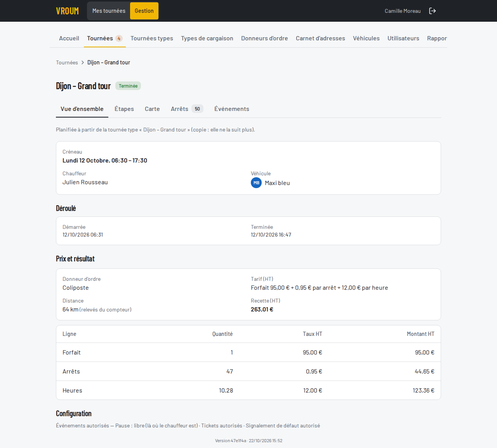Click the Coliposte donneur d'ordre value

tap(76, 288)
